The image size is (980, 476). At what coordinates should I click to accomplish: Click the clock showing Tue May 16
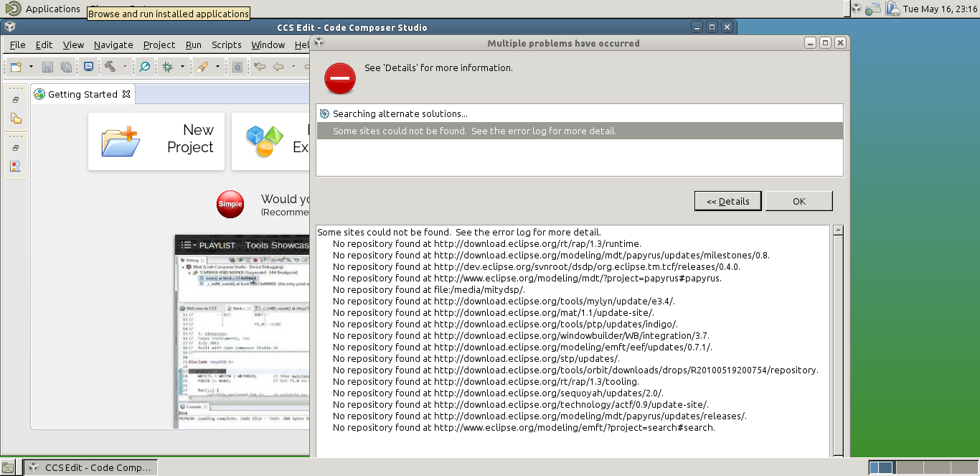(x=941, y=9)
